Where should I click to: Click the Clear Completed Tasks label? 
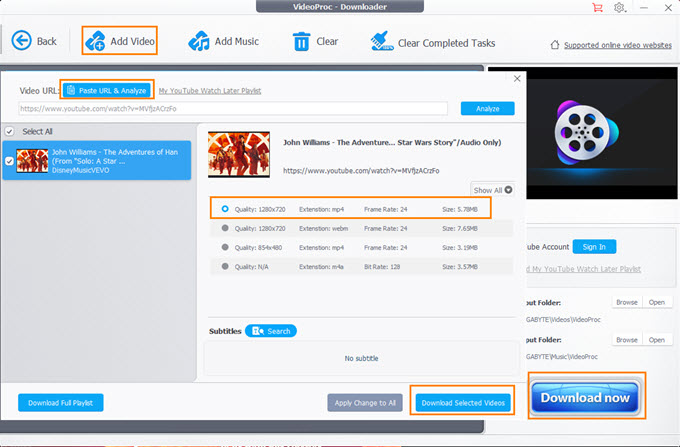coord(446,43)
